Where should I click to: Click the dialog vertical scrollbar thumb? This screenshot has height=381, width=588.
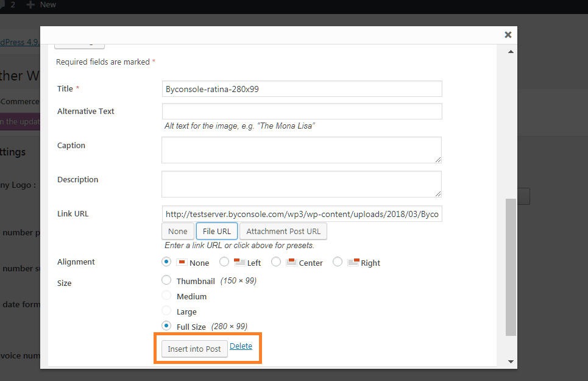pos(511,267)
